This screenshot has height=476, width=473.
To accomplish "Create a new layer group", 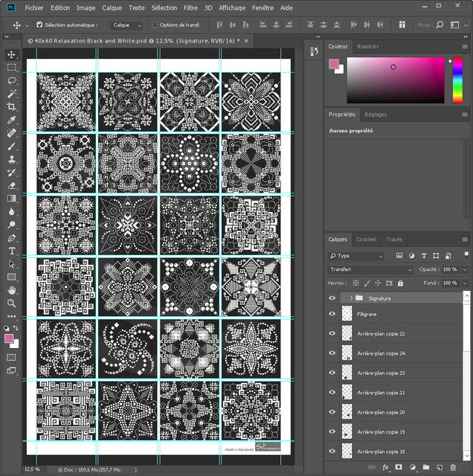I will [426, 467].
